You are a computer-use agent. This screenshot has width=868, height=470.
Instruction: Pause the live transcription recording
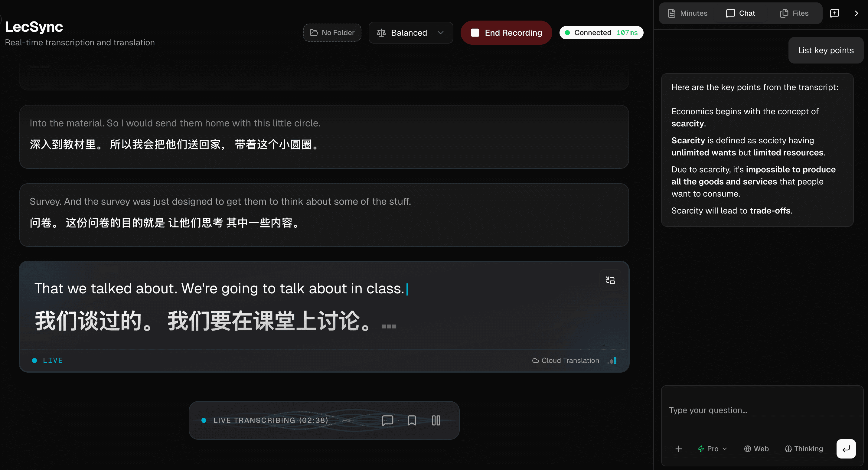pos(436,420)
